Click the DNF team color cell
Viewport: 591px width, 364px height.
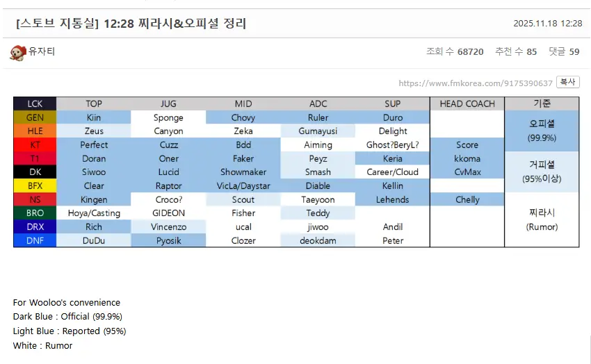pos(35,240)
